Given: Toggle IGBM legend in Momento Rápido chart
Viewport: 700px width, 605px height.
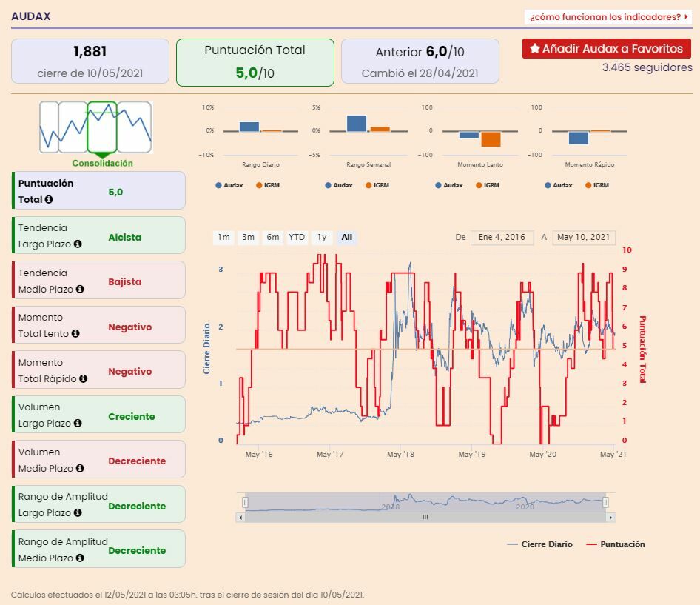Looking at the screenshot, I should (x=597, y=185).
